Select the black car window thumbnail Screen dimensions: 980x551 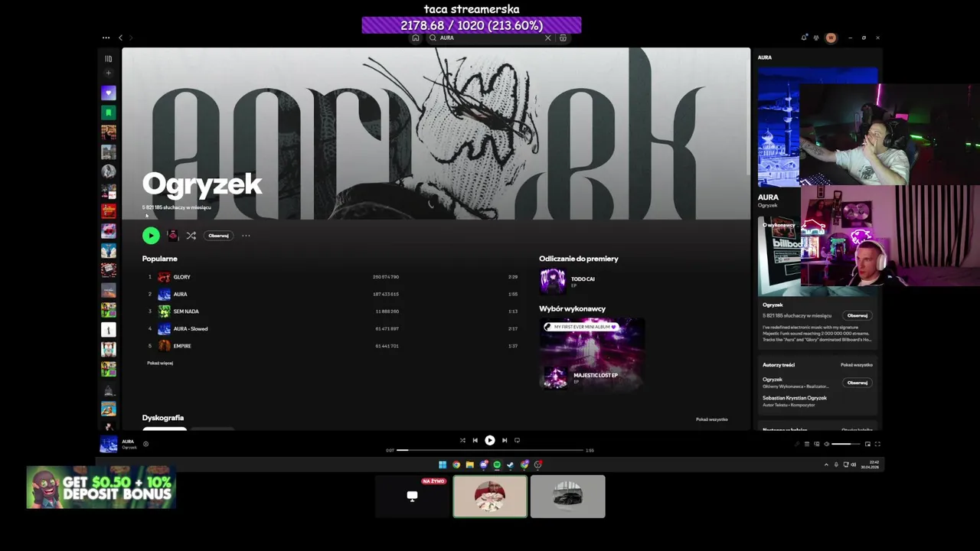pyautogui.click(x=567, y=496)
